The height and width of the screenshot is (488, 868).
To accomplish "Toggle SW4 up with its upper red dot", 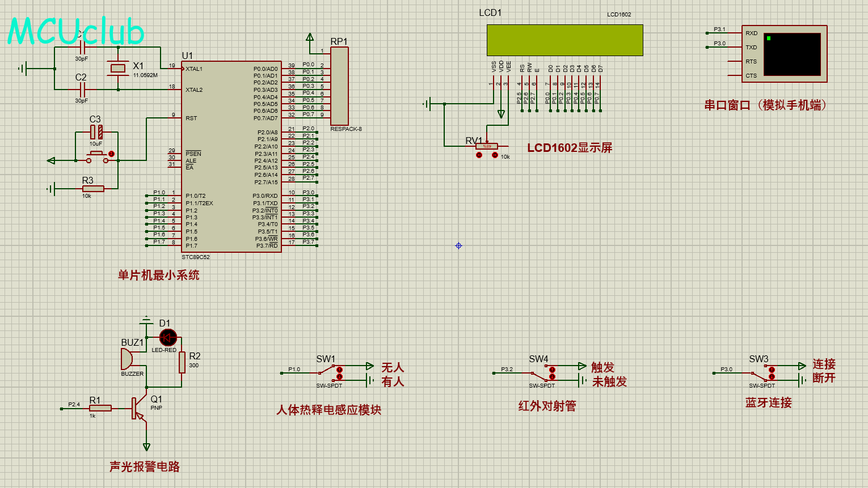I will 552,370.
